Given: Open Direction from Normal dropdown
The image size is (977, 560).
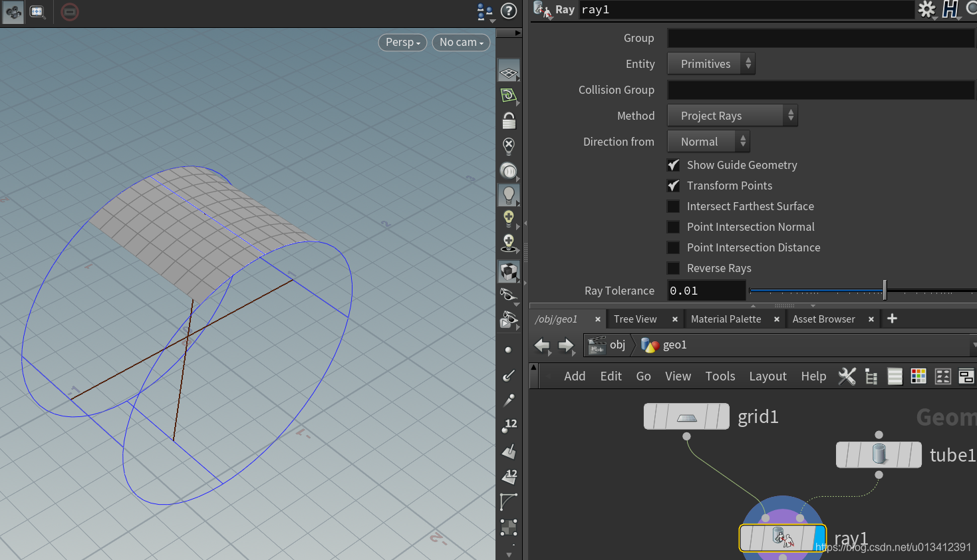Looking at the screenshot, I should [x=708, y=142].
